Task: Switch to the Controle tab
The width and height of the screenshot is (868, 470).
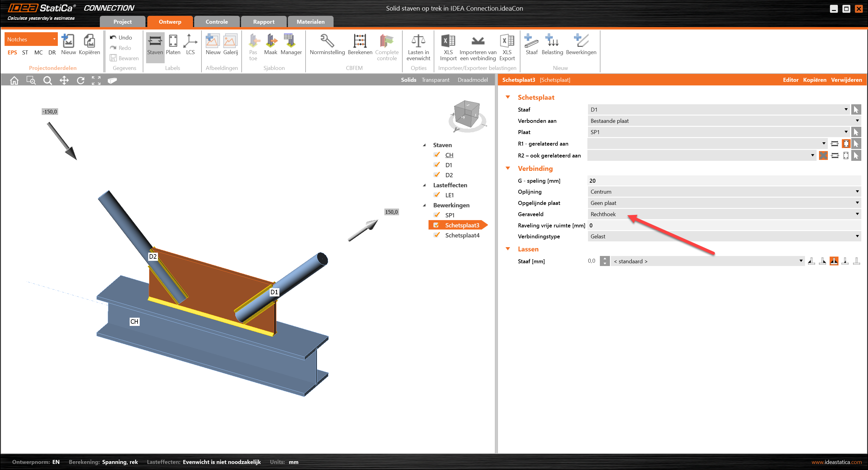Action: [217, 22]
